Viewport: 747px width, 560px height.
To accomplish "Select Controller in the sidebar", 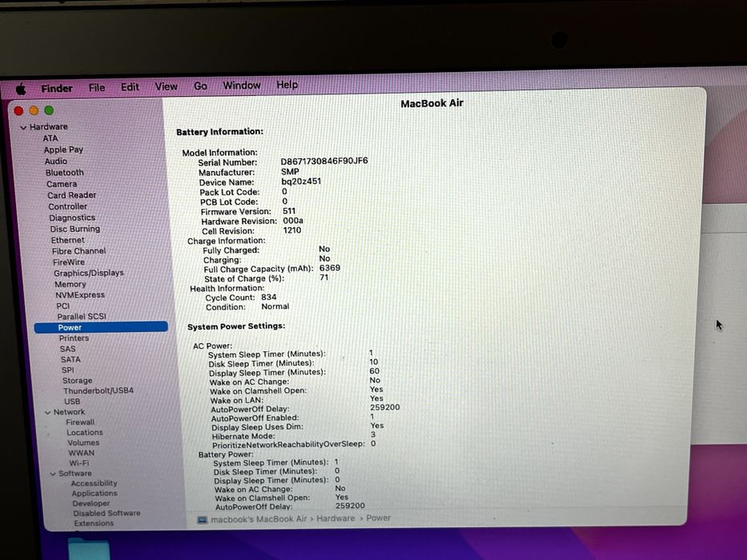I will (x=67, y=206).
